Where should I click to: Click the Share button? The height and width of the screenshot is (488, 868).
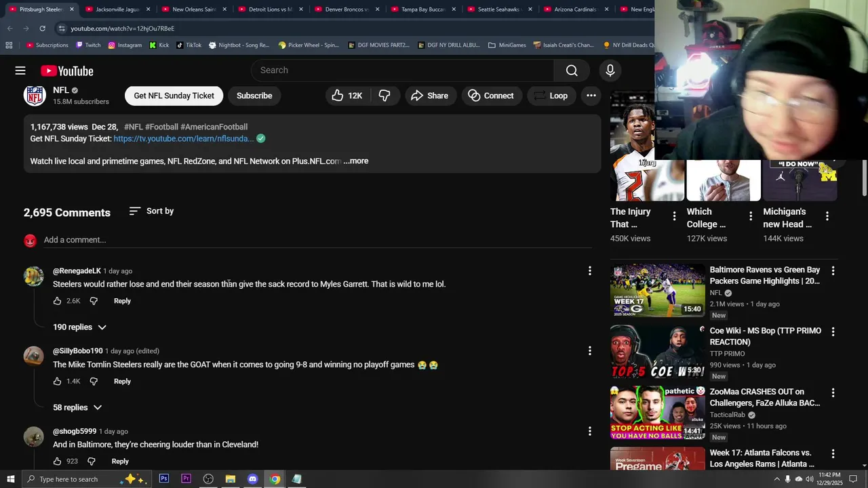click(429, 96)
